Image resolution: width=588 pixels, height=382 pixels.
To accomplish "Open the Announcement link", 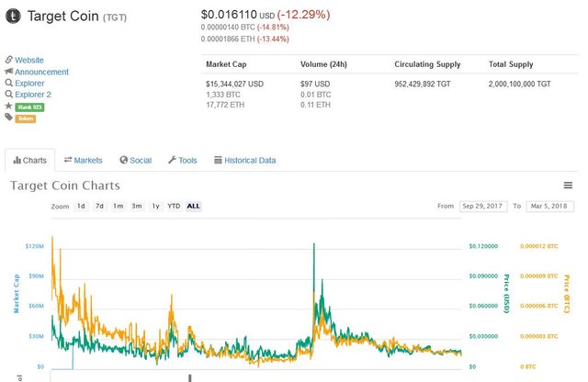I will point(41,72).
